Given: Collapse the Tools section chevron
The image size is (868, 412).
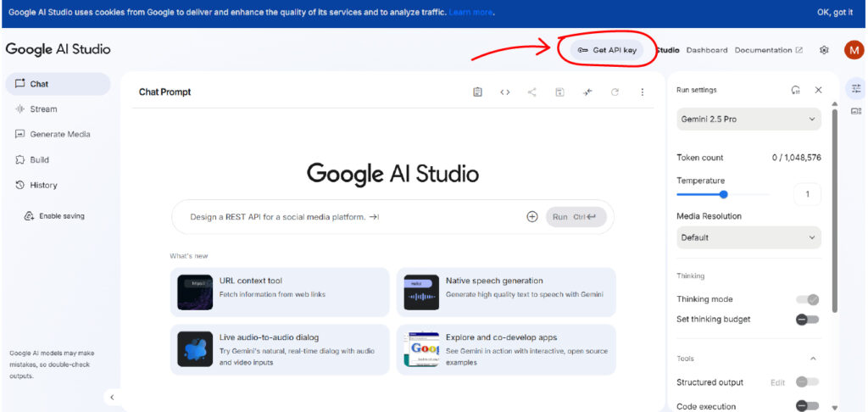Looking at the screenshot, I should pos(814,359).
